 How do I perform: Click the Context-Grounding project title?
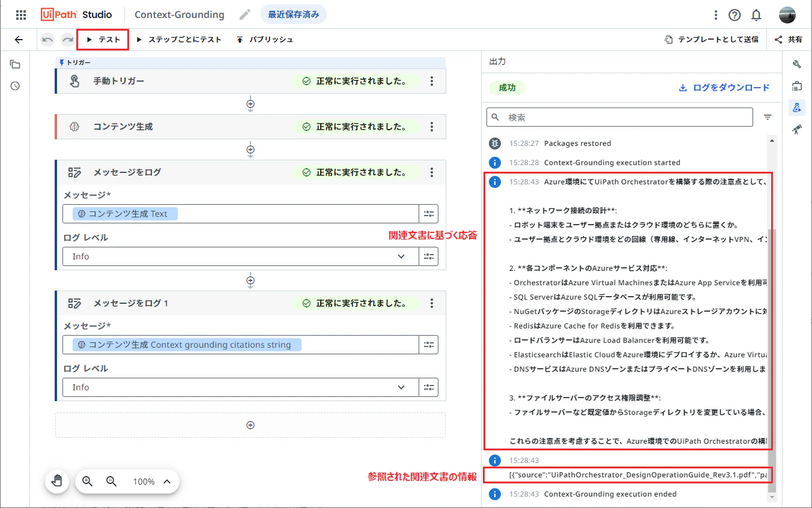pos(180,14)
